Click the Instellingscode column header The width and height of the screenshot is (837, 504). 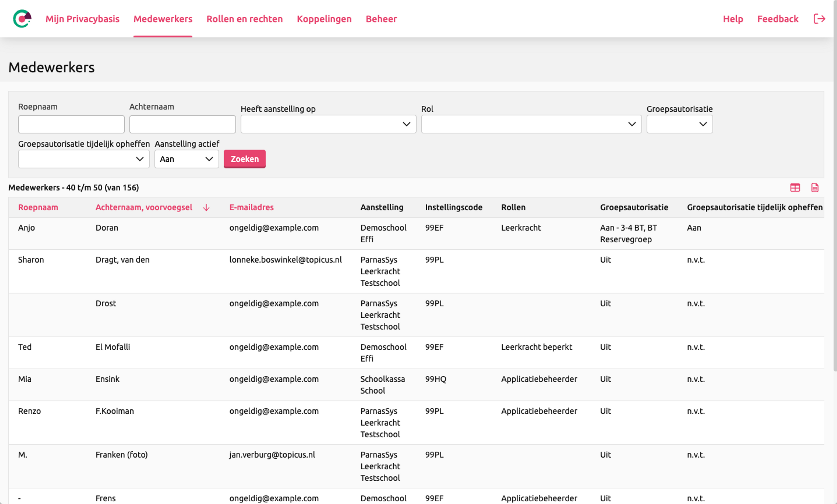(x=454, y=207)
